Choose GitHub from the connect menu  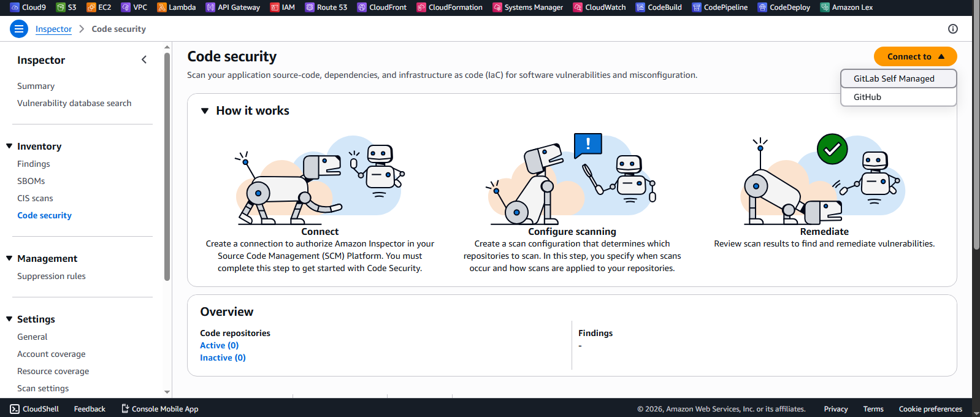click(x=898, y=97)
